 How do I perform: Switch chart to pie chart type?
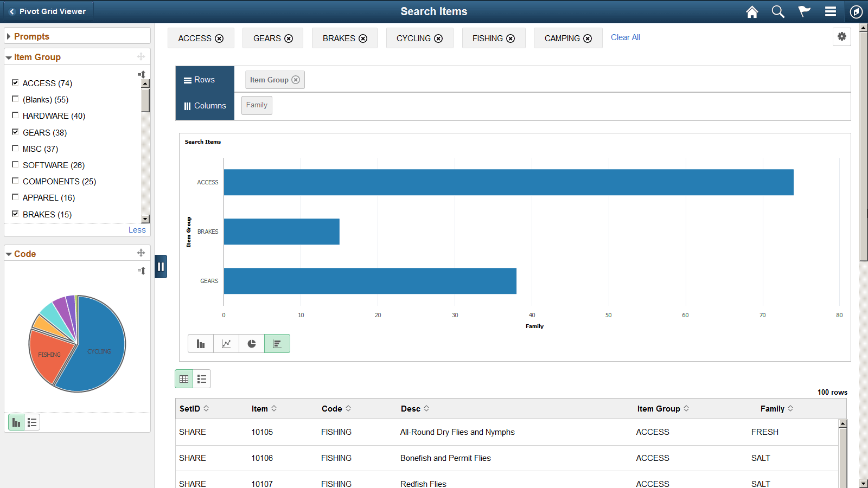tap(252, 344)
